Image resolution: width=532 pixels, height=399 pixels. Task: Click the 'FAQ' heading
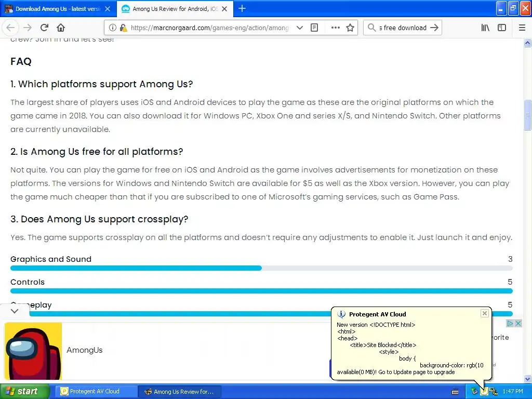click(21, 61)
